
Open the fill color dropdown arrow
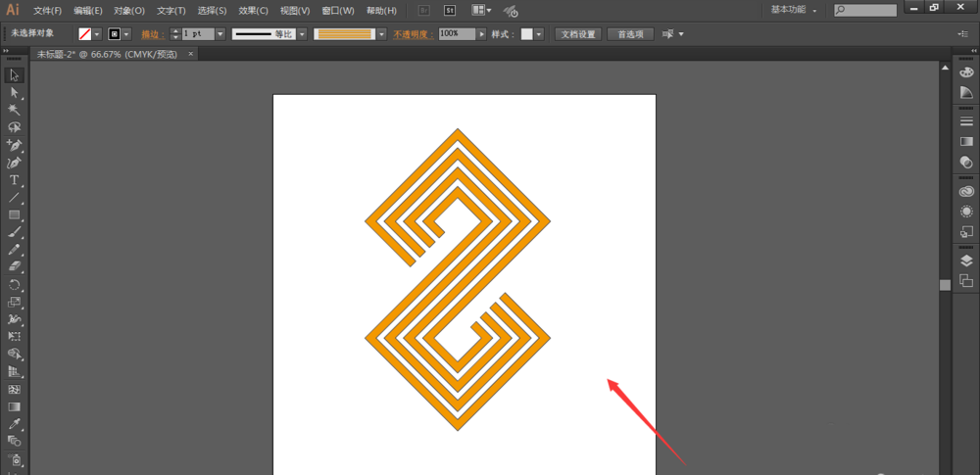coord(97,34)
